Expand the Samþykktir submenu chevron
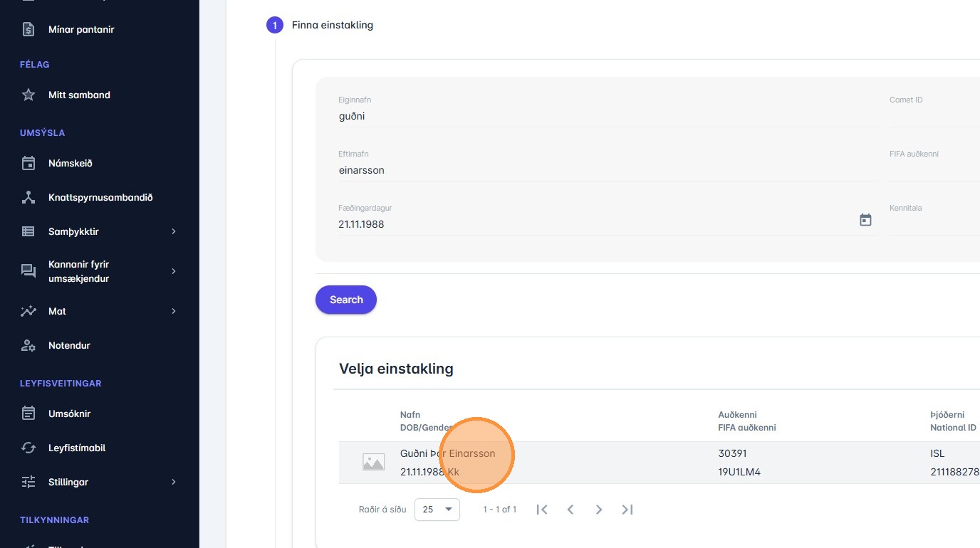This screenshot has width=980, height=548. coord(173,231)
